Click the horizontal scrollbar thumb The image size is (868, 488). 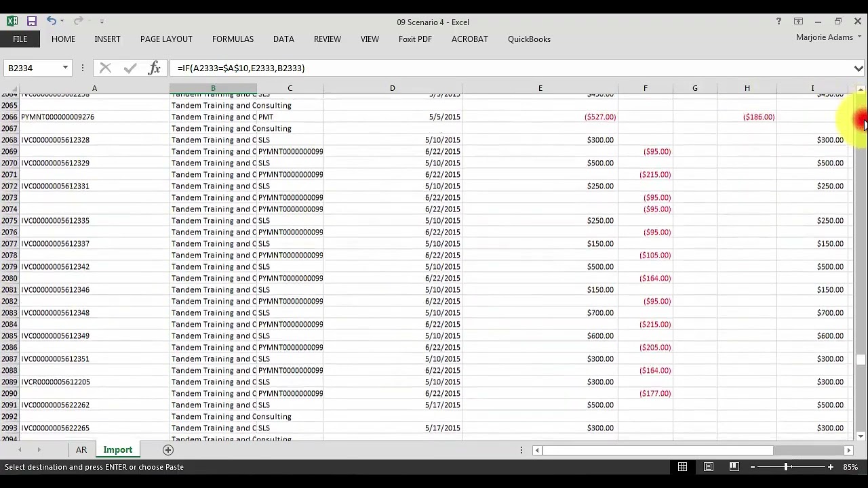pyautogui.click(x=658, y=450)
